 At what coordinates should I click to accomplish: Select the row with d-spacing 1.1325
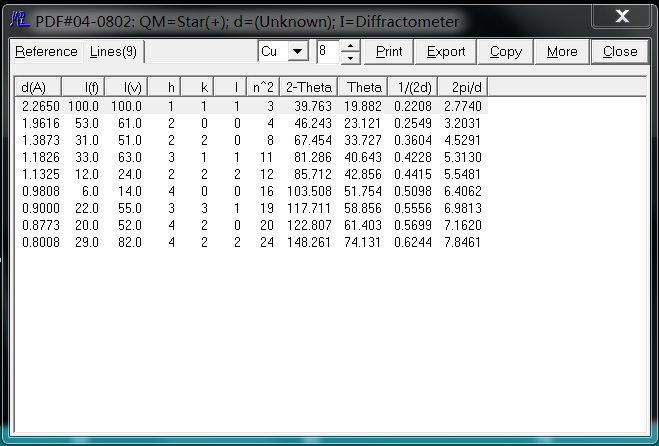coord(252,174)
